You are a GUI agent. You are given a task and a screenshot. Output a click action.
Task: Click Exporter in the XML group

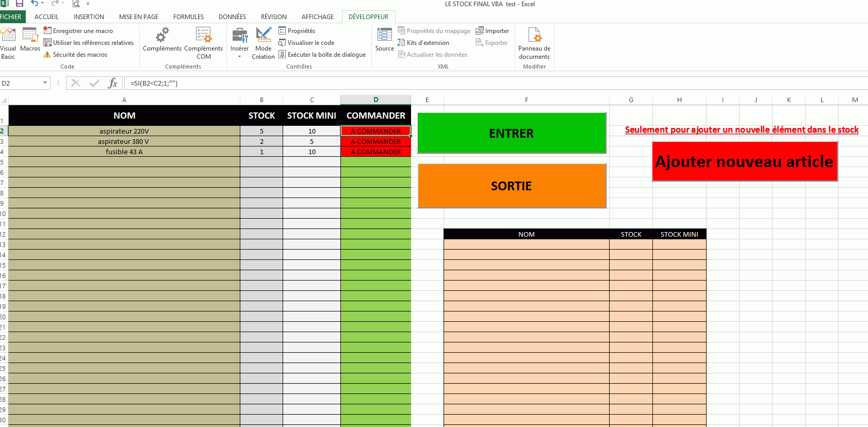tap(492, 43)
